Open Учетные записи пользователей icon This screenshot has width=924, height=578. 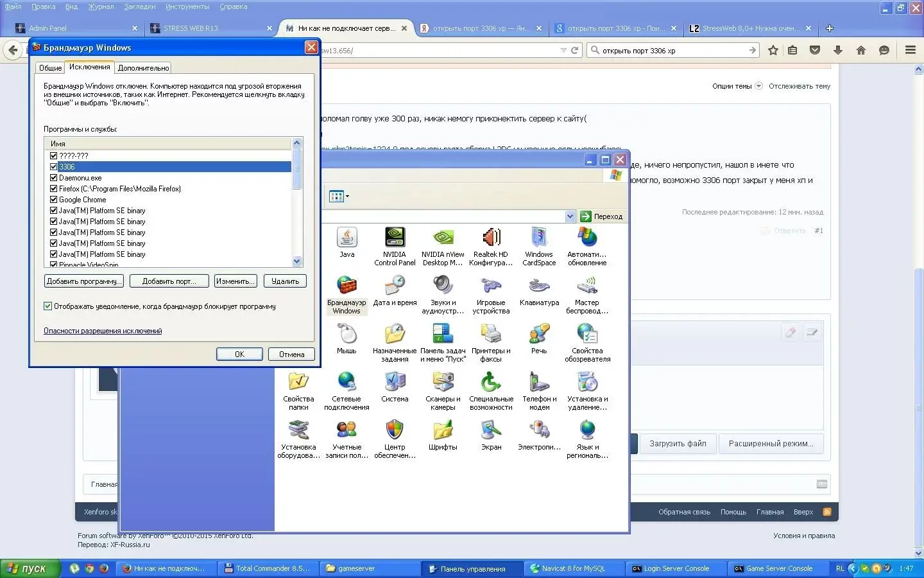click(x=346, y=439)
